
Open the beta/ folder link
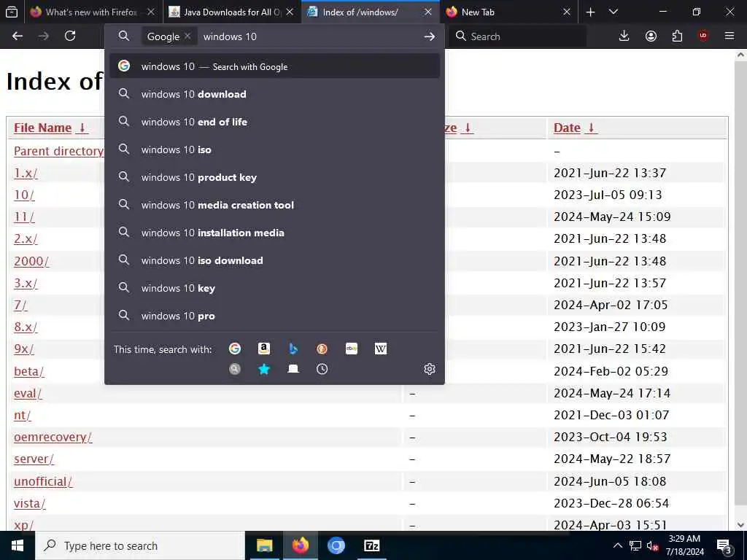tap(28, 371)
